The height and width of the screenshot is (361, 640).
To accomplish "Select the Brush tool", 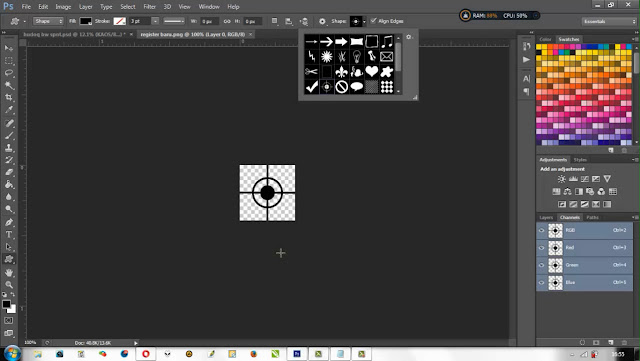I will pyautogui.click(x=9, y=135).
